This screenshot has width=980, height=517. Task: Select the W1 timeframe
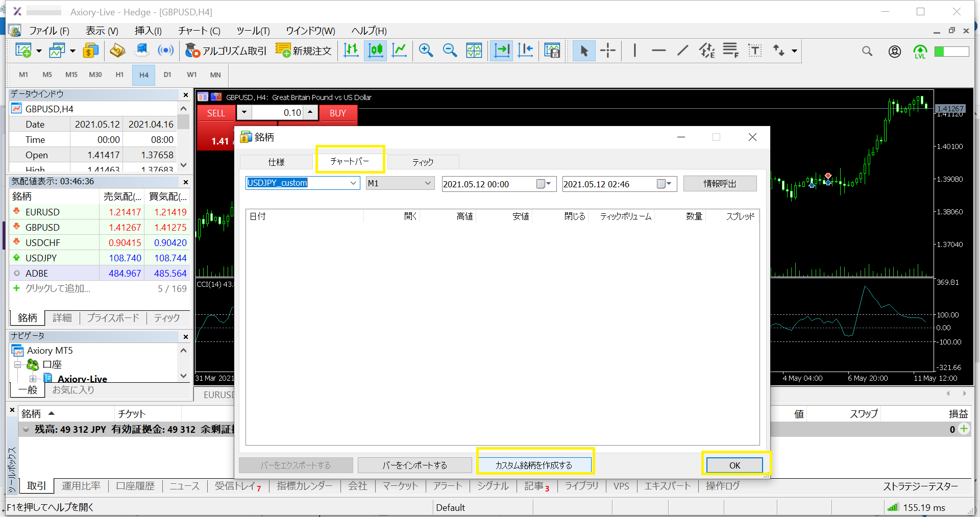pos(192,75)
